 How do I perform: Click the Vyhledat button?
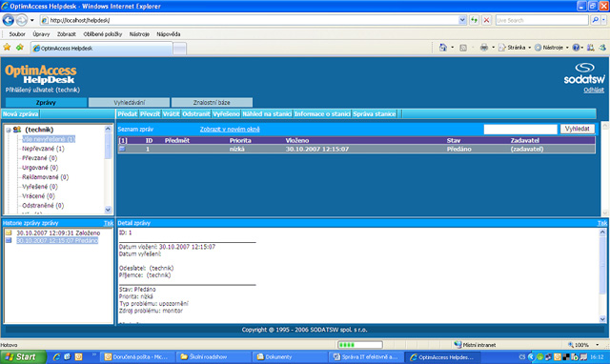(x=578, y=129)
